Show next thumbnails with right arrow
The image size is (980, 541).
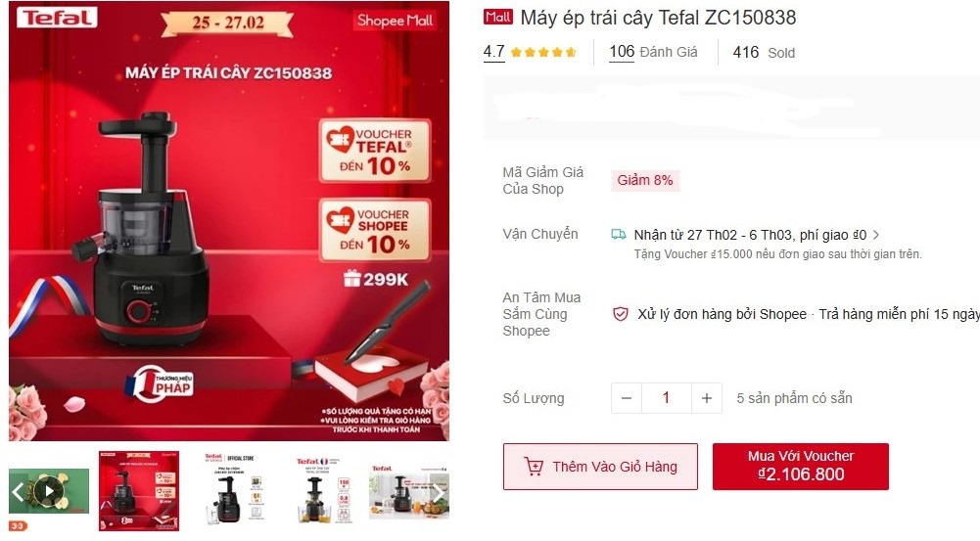[x=440, y=493]
